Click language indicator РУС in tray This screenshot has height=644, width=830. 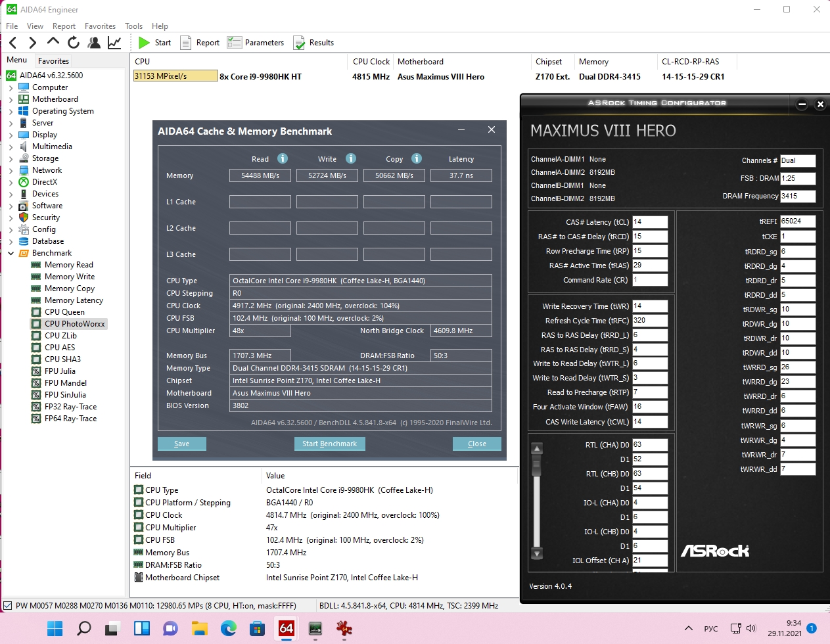click(711, 628)
